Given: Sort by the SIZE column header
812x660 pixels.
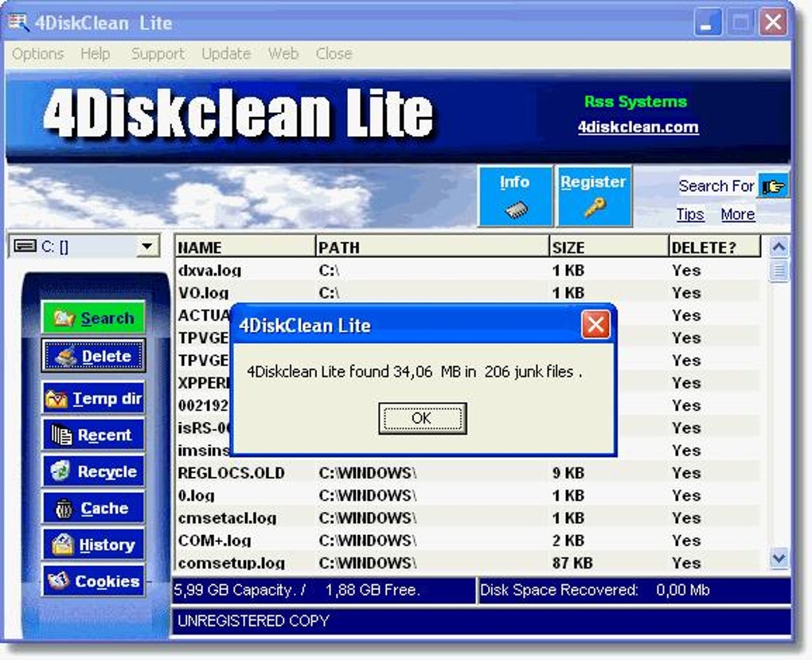Looking at the screenshot, I should coord(609,247).
